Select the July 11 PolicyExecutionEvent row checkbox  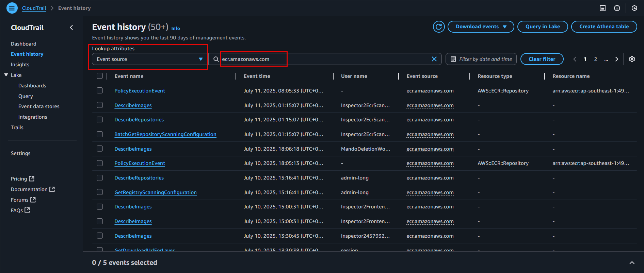click(x=100, y=90)
